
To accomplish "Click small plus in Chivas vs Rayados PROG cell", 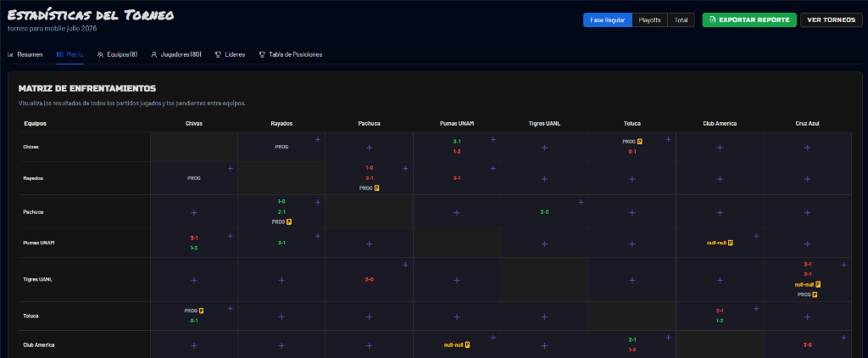I will (318, 140).
